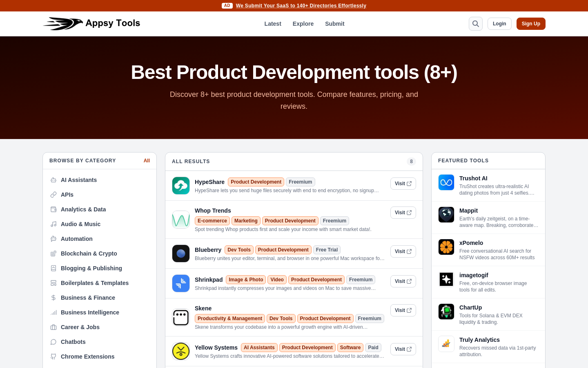Click Skene's Productivity & Management tag

coord(230,319)
